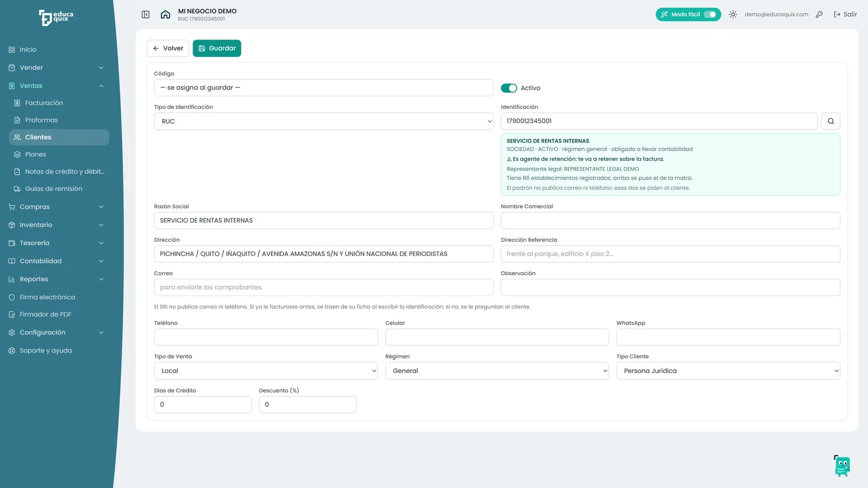Viewport: 868px width, 488px height.
Task: Open Tipo de Identificación RUC dropdown
Action: coord(324,121)
